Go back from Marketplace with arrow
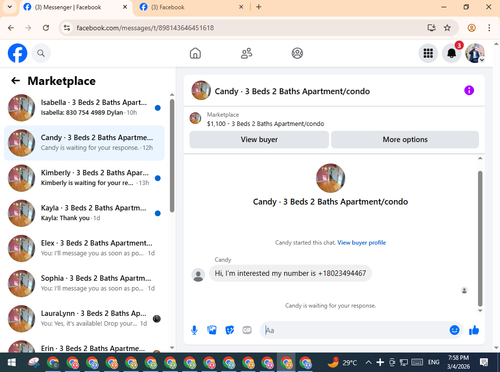This screenshot has height=372, width=500. pos(15,81)
